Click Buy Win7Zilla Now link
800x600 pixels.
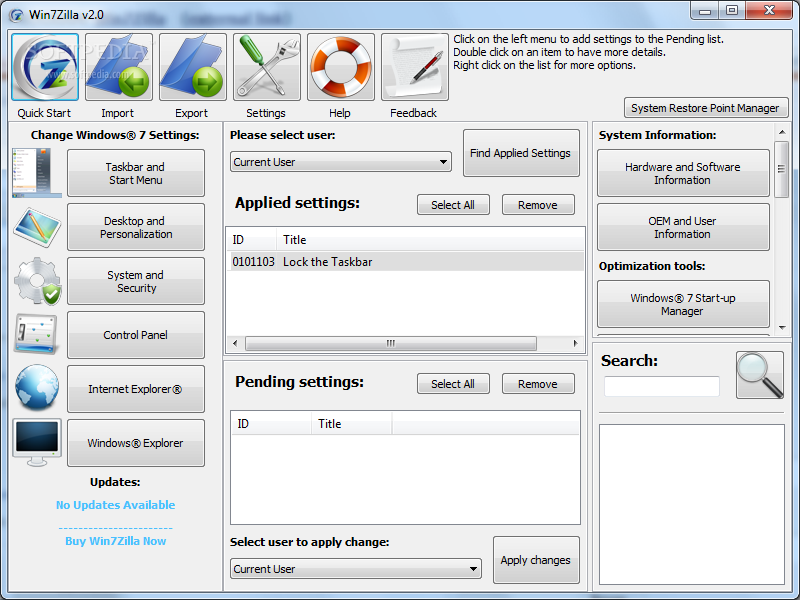tap(115, 541)
